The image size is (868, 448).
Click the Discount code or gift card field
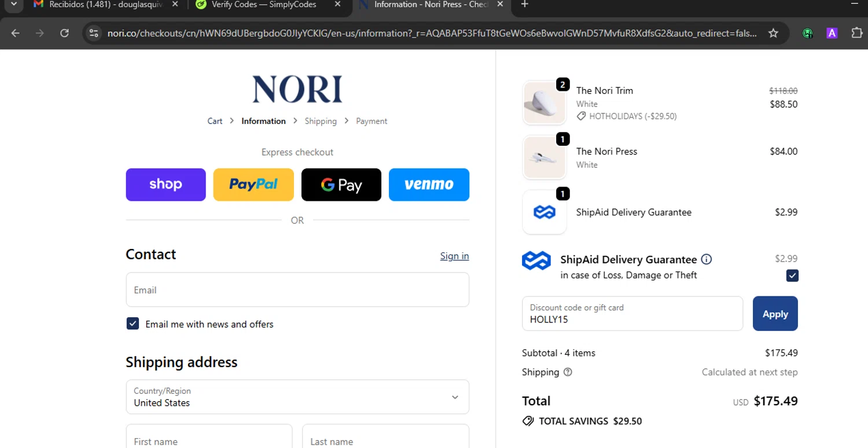632,314
